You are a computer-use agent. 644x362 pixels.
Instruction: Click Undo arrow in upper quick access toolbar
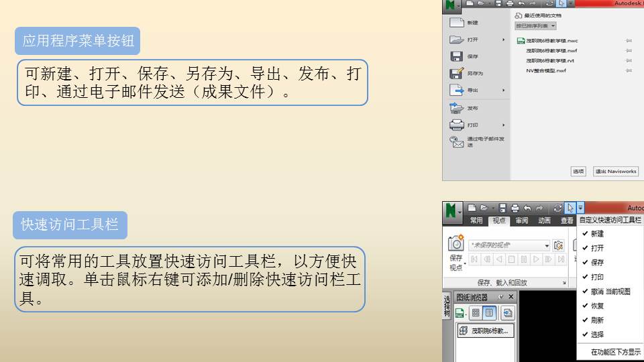tap(521, 3)
